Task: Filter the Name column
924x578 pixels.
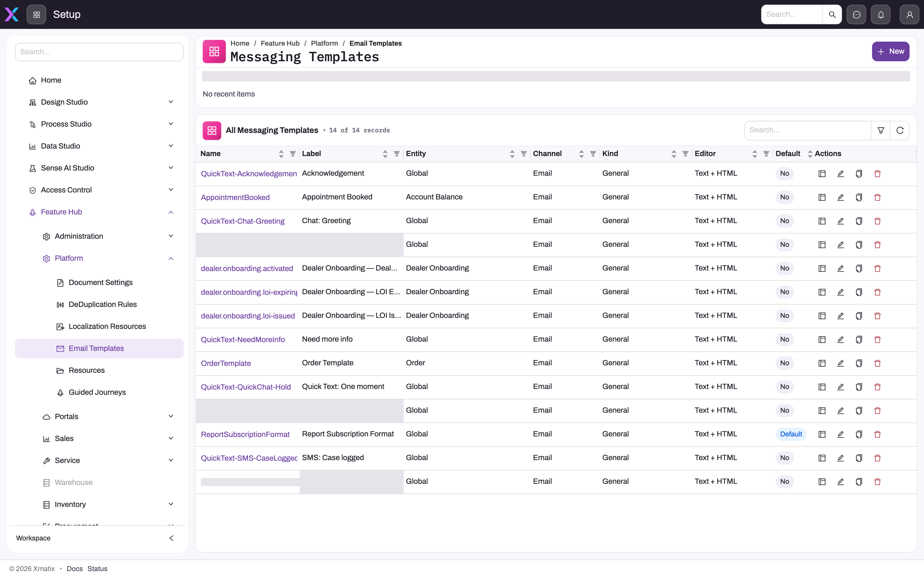Action: point(293,154)
